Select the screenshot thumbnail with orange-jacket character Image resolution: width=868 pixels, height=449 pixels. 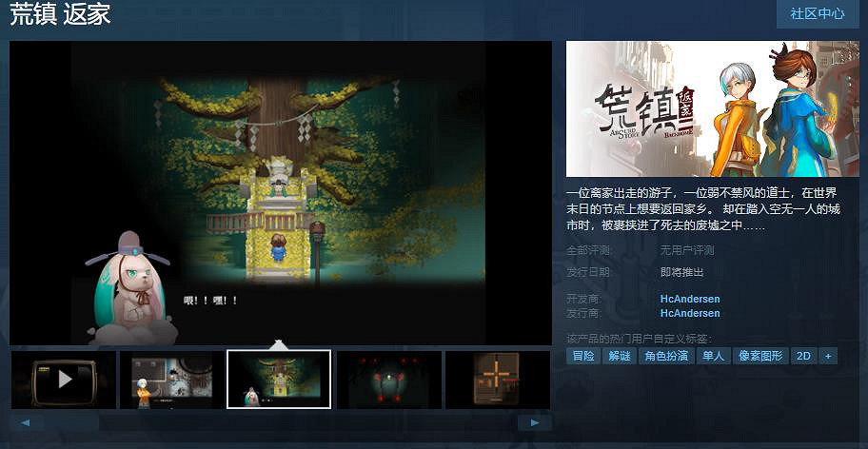[171, 380]
